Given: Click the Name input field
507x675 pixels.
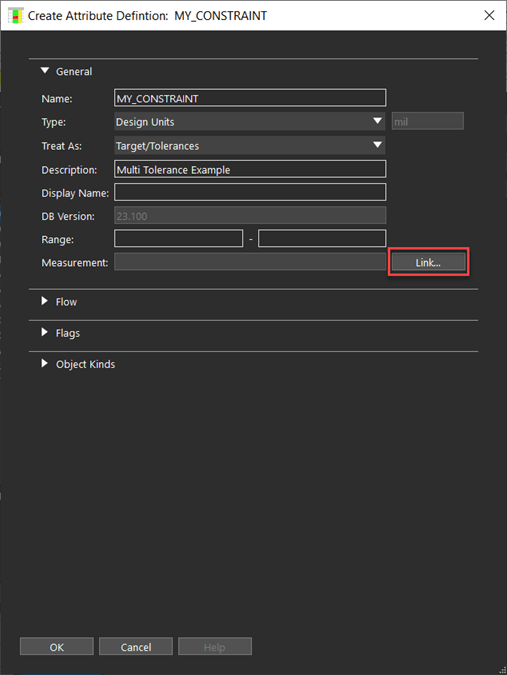Looking at the screenshot, I should [250, 98].
